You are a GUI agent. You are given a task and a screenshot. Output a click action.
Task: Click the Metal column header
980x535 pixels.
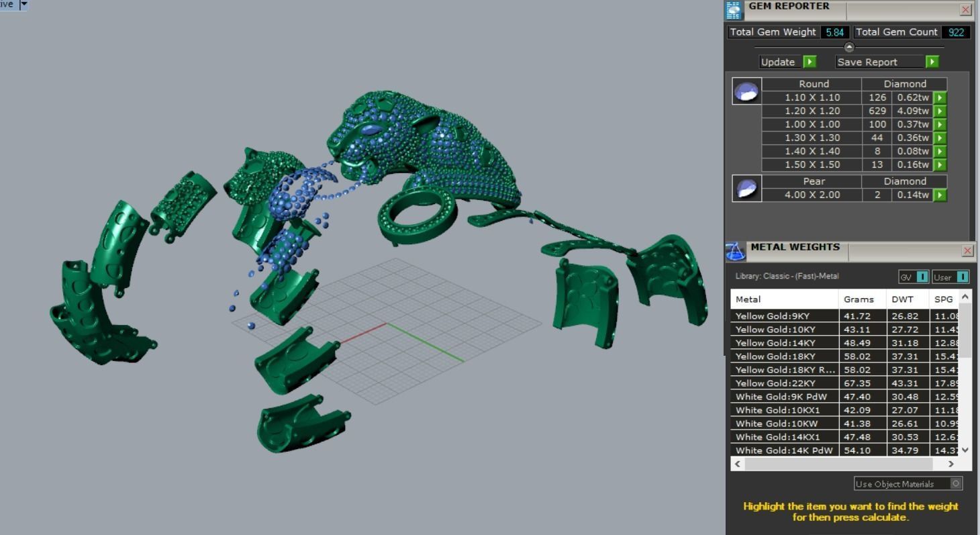click(785, 299)
